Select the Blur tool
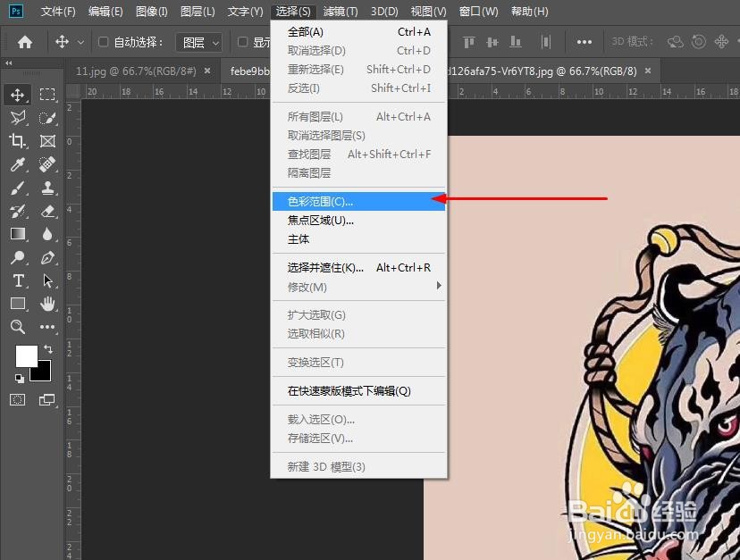This screenshot has width=740, height=560. [47, 234]
